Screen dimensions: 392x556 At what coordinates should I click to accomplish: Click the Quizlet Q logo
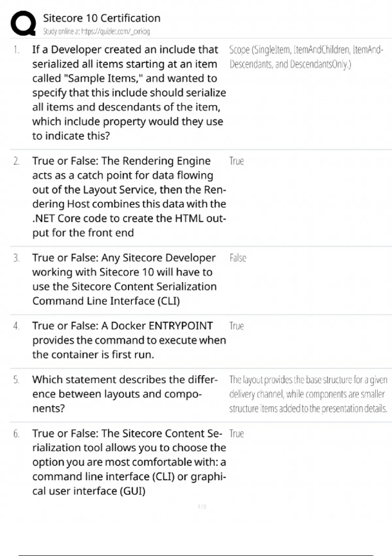tap(23, 23)
